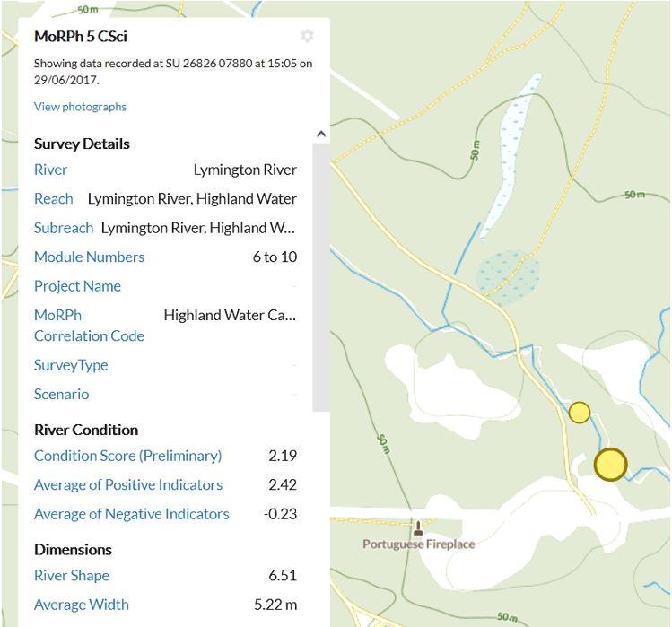Open the Module Numbers label

tap(89, 257)
